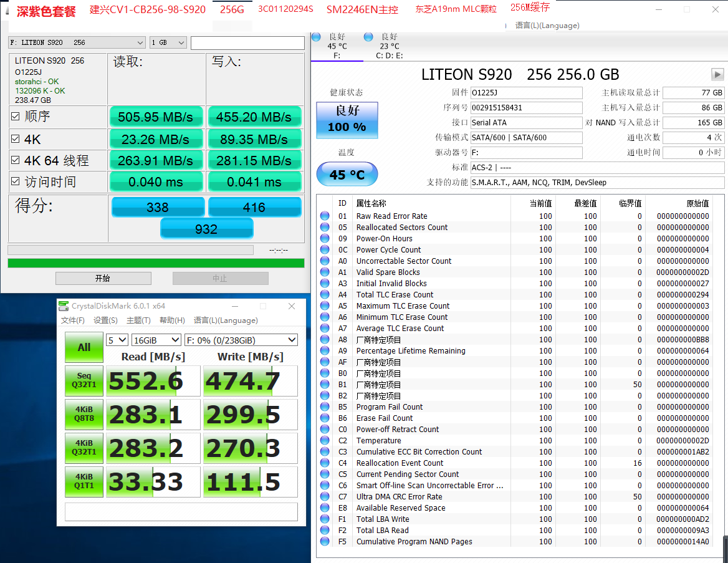Click the empty text field beside 1 GB dropdown
728x563 pixels.
(247, 43)
